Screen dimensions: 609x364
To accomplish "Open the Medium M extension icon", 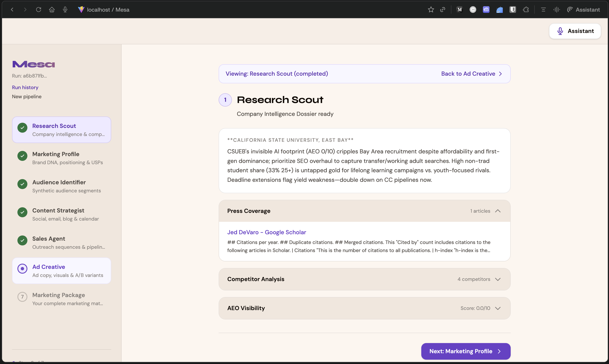I will (460, 10).
